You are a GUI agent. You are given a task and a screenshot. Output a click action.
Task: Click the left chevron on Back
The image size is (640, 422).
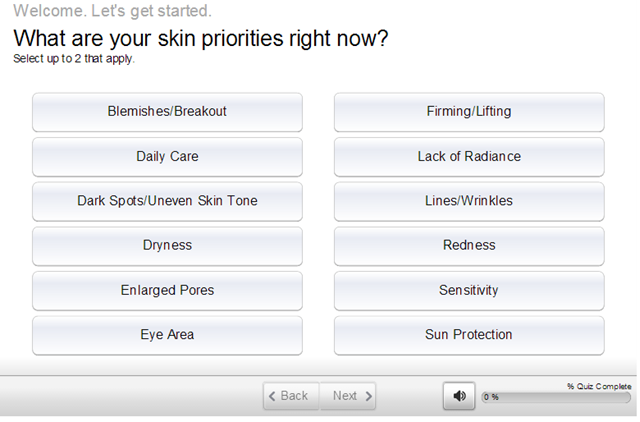coord(272,396)
